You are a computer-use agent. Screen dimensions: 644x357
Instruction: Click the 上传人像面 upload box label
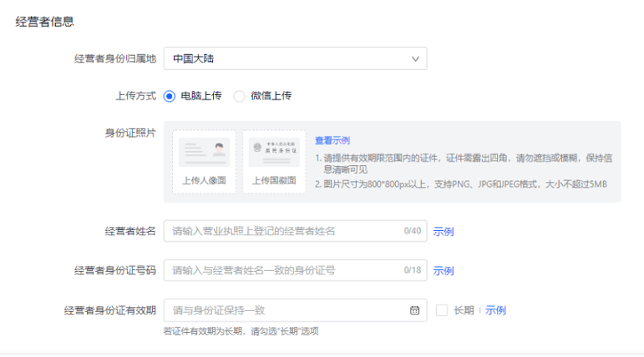click(x=204, y=180)
